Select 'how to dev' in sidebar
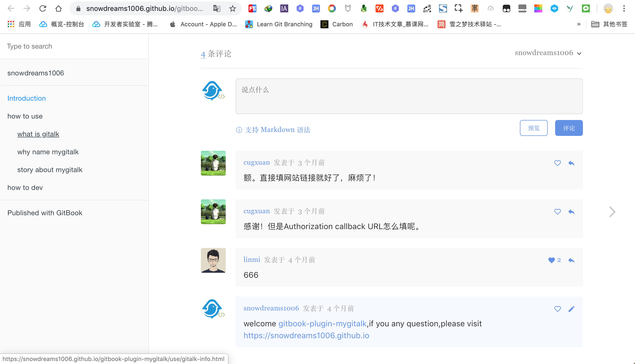Viewport: 635px width, 364px height. [x=25, y=187]
